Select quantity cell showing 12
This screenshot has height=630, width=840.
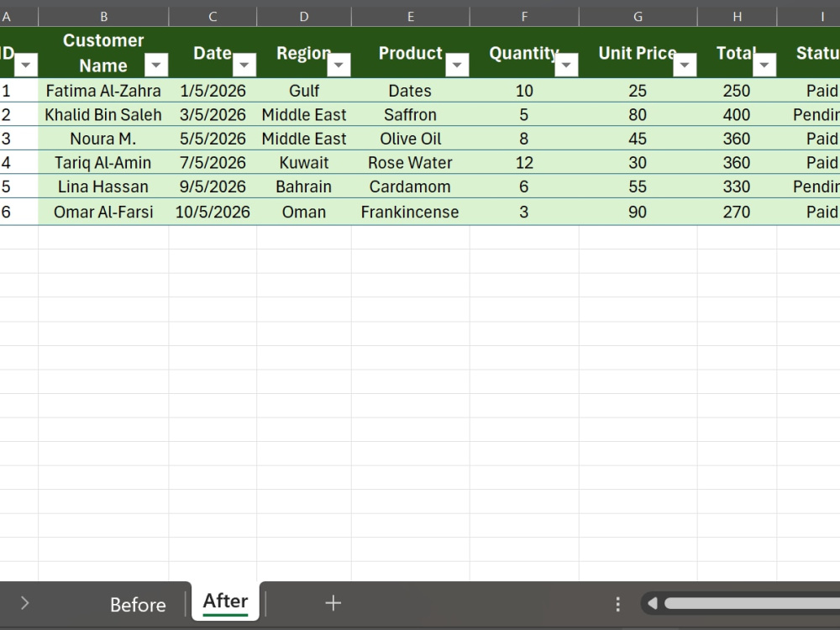pos(524,162)
